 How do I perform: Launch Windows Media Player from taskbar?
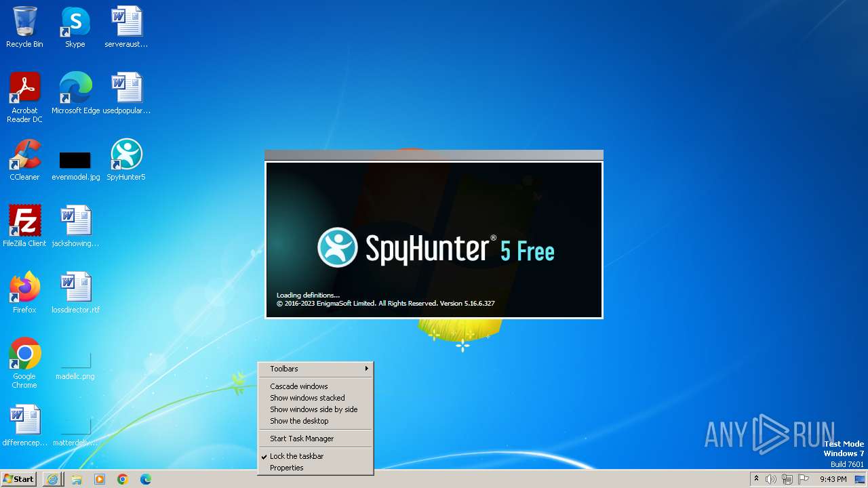(100, 479)
